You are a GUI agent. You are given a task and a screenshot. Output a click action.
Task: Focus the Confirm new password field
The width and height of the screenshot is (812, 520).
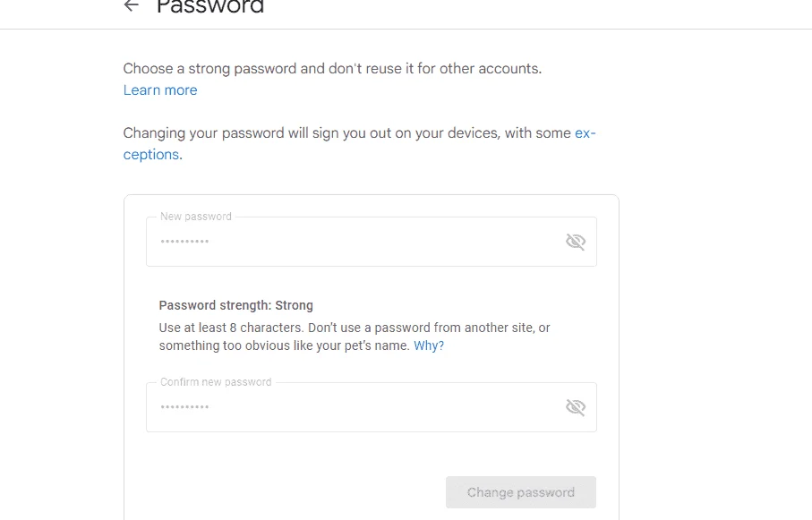[372, 407]
